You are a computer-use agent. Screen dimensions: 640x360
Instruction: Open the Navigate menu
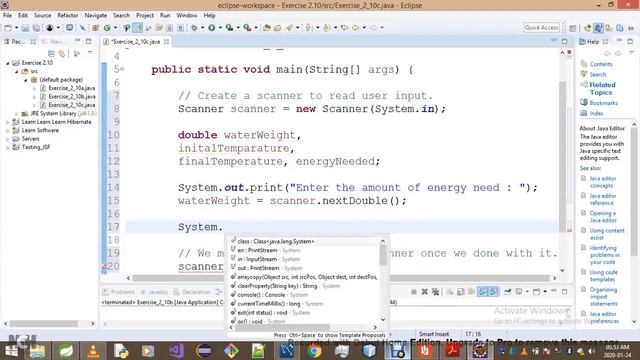(96, 15)
